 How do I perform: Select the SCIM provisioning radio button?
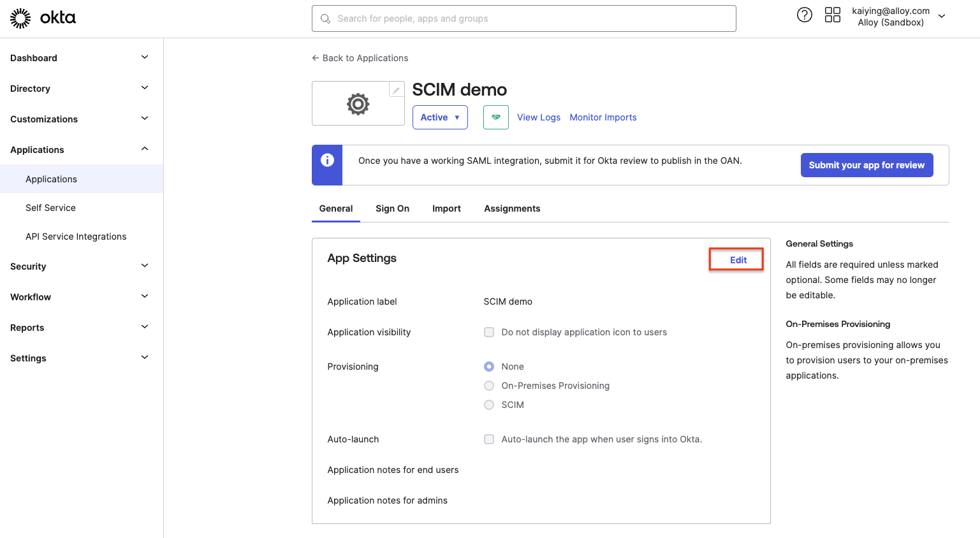tap(489, 405)
